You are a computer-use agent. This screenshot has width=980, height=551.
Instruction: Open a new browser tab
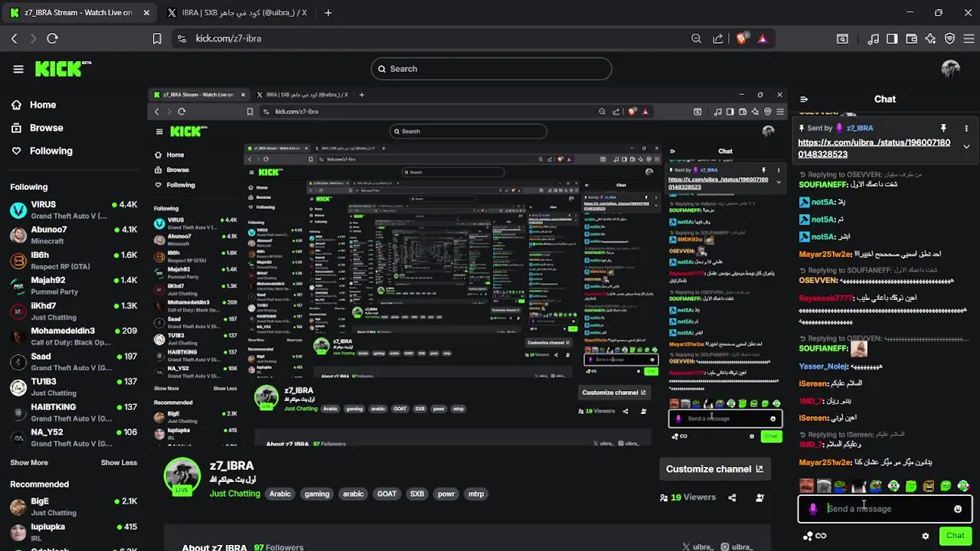(x=328, y=13)
